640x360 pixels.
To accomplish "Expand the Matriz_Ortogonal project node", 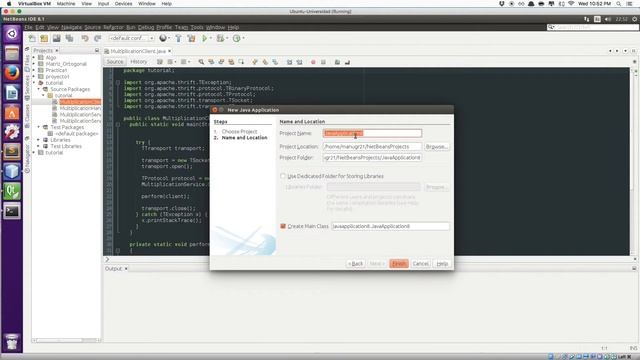I will [34, 64].
